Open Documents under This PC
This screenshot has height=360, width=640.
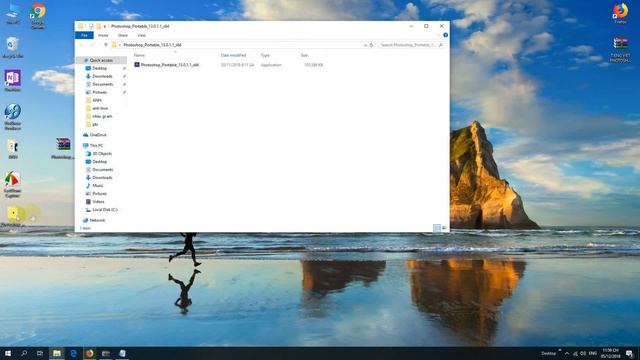click(102, 169)
